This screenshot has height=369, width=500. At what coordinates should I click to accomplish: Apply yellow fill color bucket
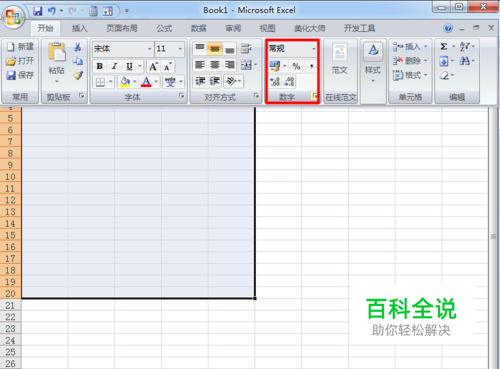[125, 82]
